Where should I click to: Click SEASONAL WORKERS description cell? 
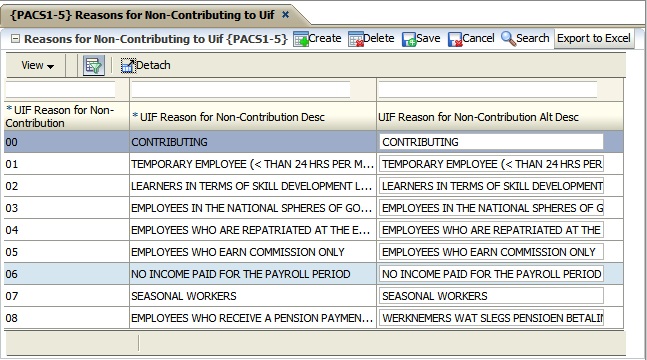(x=253, y=296)
